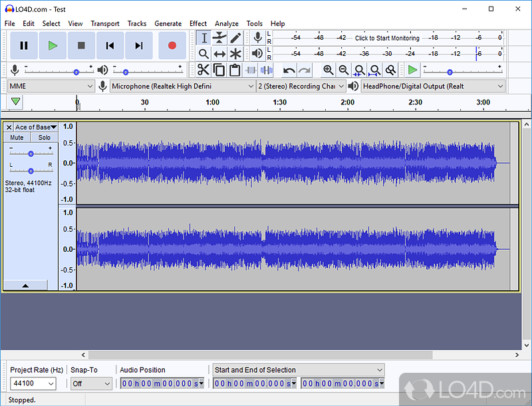Solo the Ace of Base track
Screen dimensions: 532x406
pos(44,138)
